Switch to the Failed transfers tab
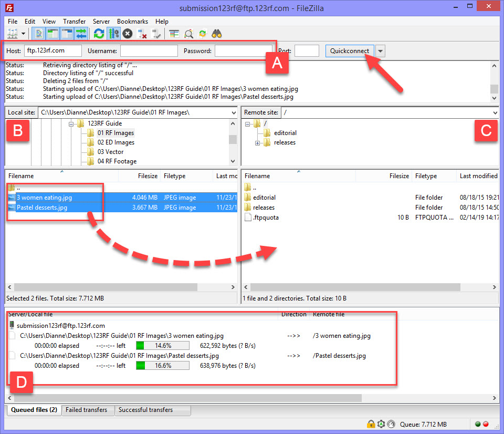Screen dimensions: 504x434 click(87, 410)
